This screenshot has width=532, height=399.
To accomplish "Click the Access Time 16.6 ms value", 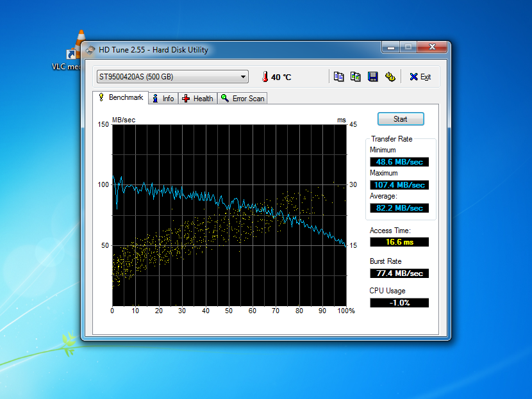I will [399, 242].
